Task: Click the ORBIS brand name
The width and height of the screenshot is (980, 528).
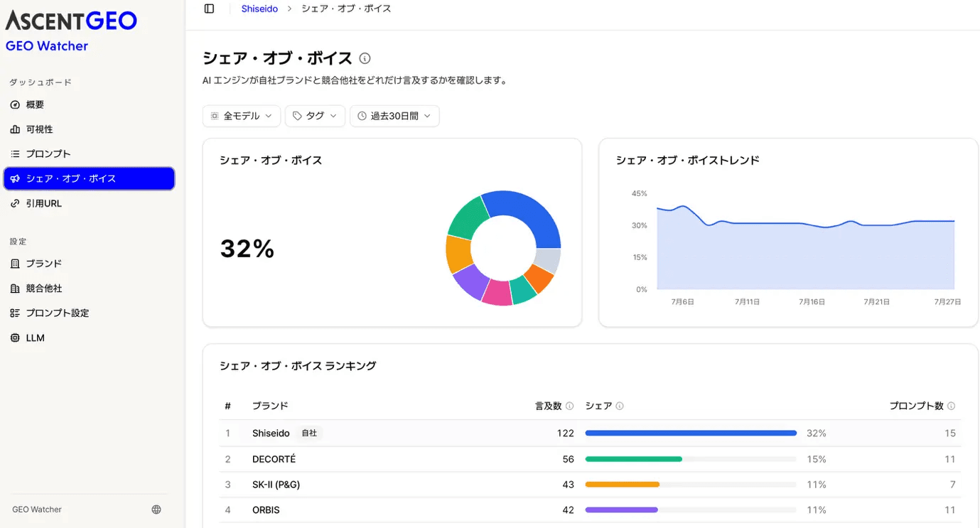Action: [266, 510]
